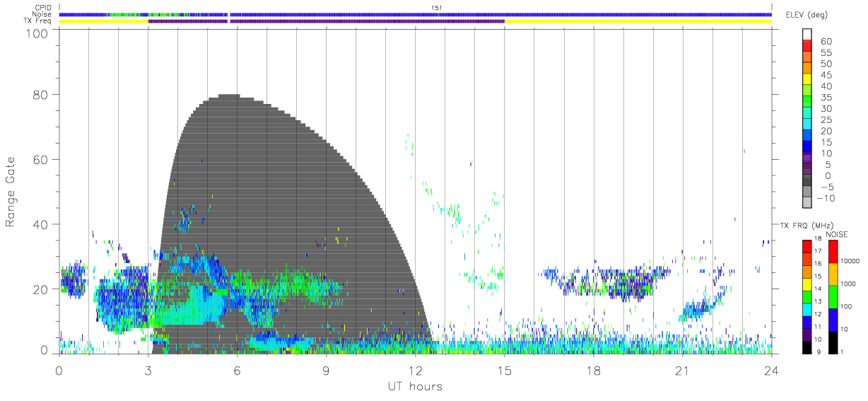The image size is (868, 401).
Task: Click the TX Freq row label
Action: point(38,21)
